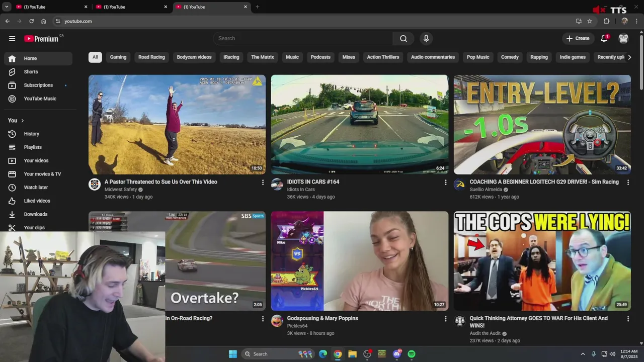The image size is (644, 362).
Task: Select the Action Thrillers filter chip
Action: click(383, 57)
